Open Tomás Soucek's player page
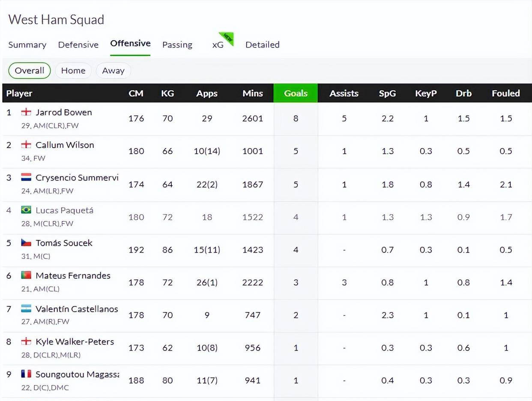 [64, 243]
